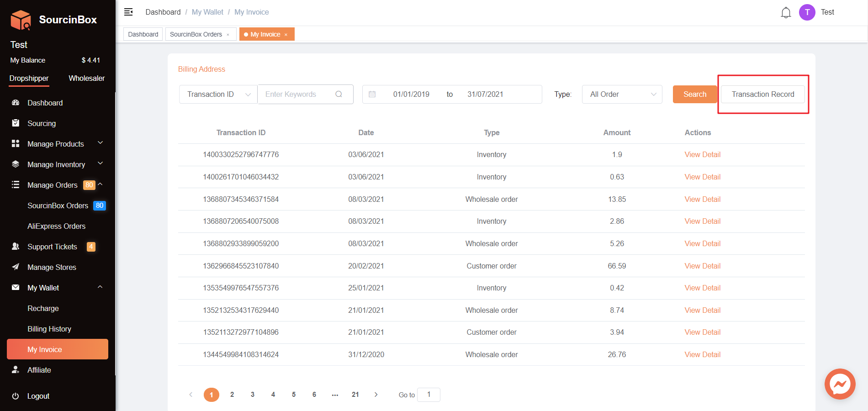Go to page 2

pos(232,395)
